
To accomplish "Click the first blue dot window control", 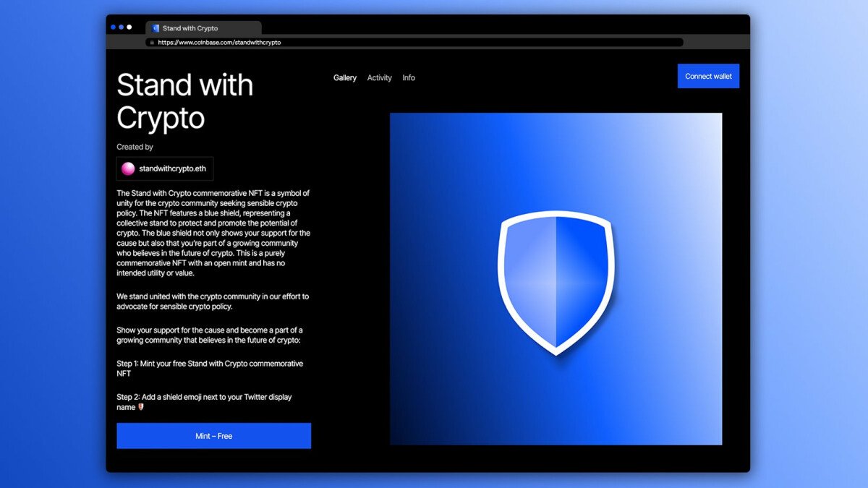I will [x=114, y=27].
